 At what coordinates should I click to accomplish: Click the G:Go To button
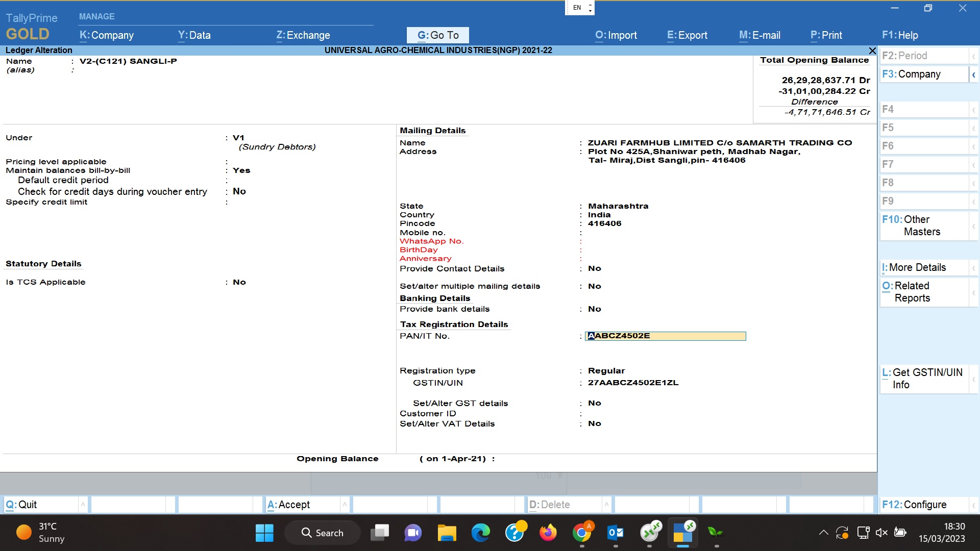point(438,35)
